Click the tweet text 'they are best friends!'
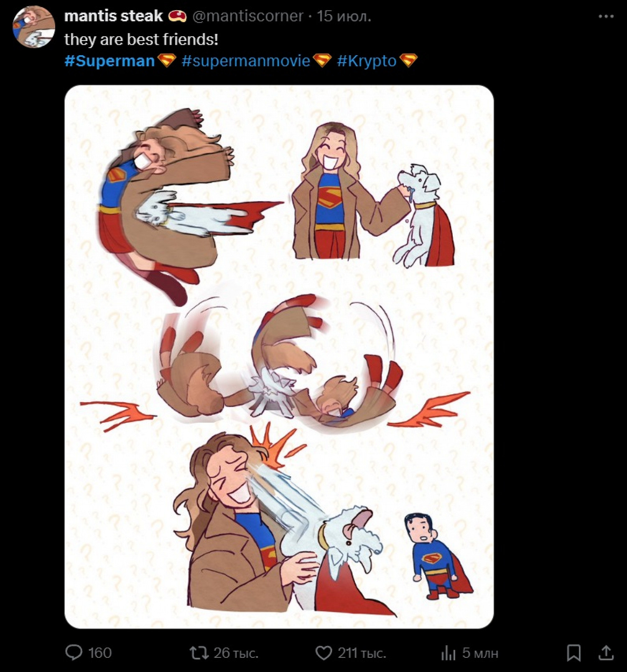The image size is (627, 672). [x=141, y=39]
